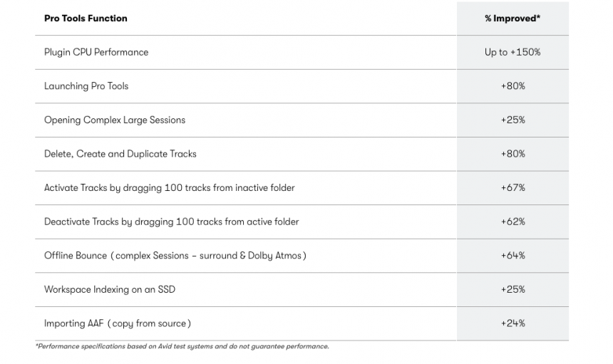Click +25% value for Workspace Indexing
The image size is (613, 364).
tap(512, 289)
